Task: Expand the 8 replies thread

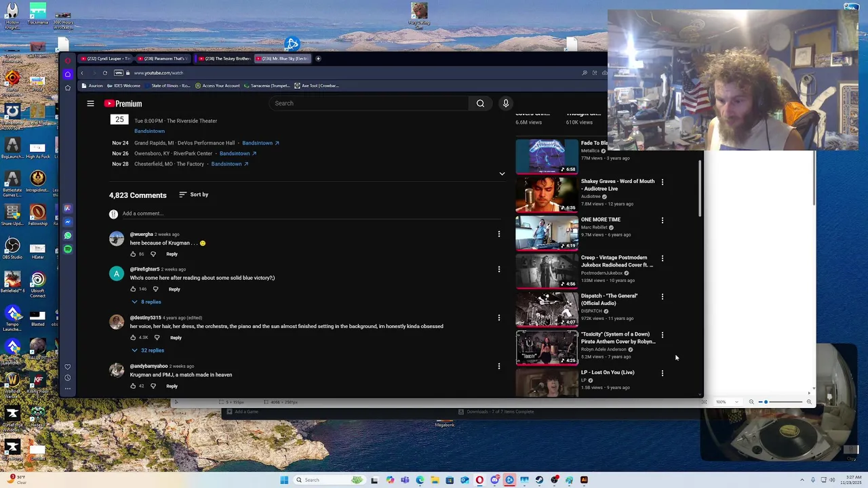Action: point(146,302)
